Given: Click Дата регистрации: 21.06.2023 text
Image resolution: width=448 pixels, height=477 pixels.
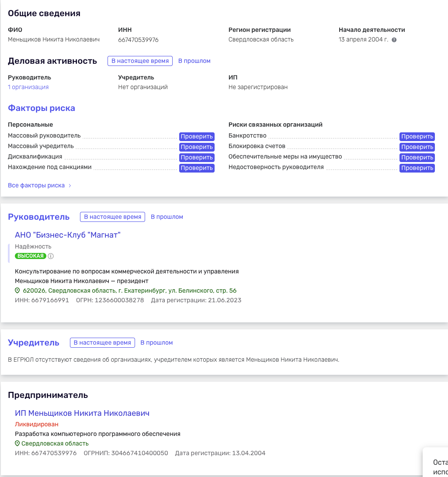Looking at the screenshot, I should coord(196,300).
